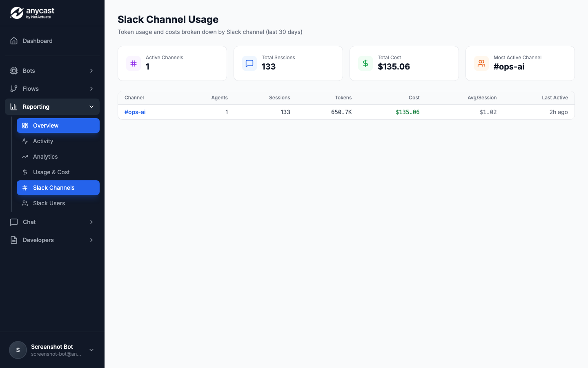The height and width of the screenshot is (368, 588).
Task: Click the Developers document icon
Action: (14, 240)
